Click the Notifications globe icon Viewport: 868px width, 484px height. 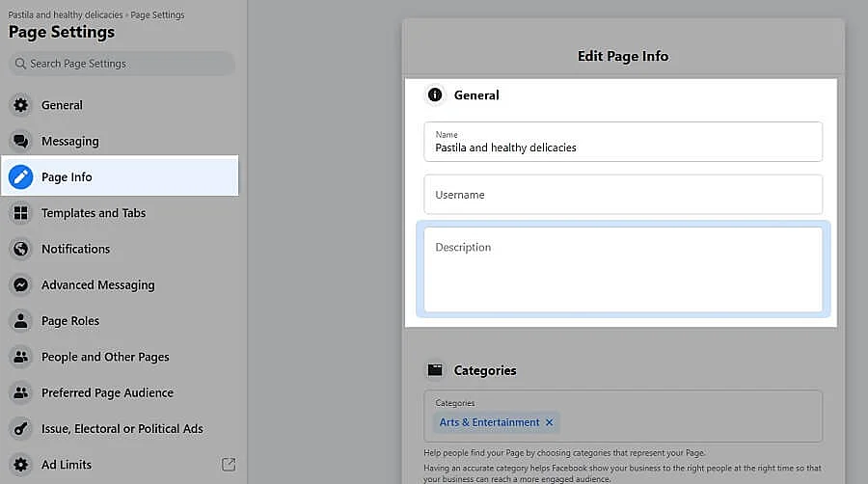point(21,249)
